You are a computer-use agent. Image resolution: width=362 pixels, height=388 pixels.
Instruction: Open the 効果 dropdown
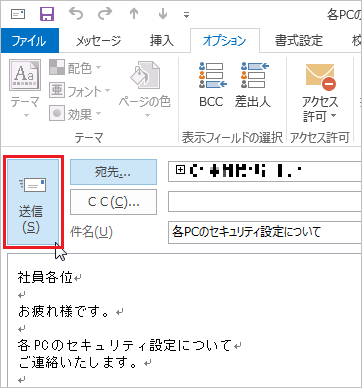(x=75, y=114)
